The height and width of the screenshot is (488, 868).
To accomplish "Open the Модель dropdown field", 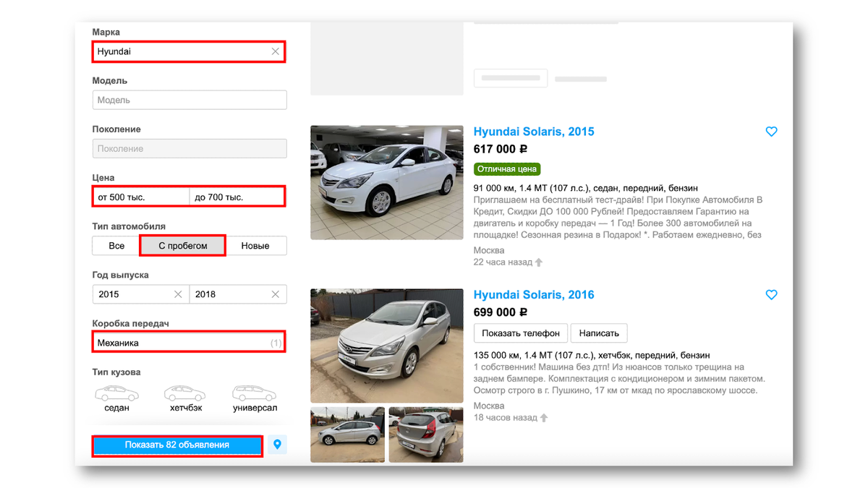I will coord(190,100).
